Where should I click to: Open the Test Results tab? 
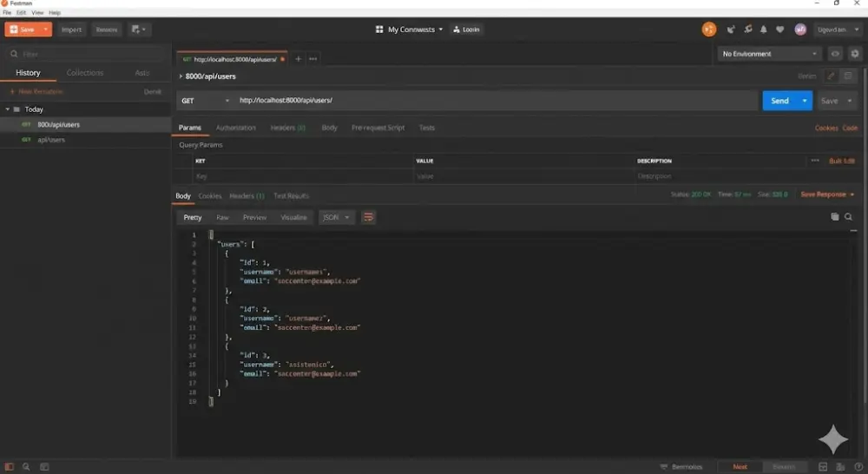click(291, 196)
